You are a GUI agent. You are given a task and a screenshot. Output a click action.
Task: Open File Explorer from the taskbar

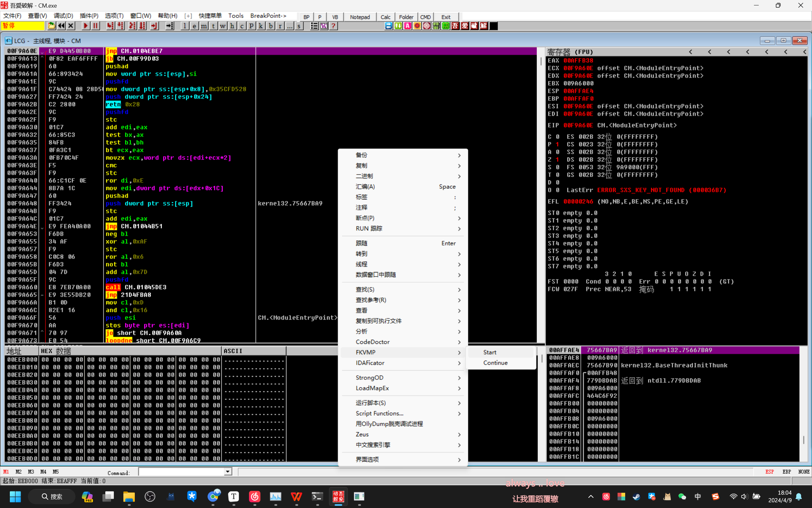(129, 497)
